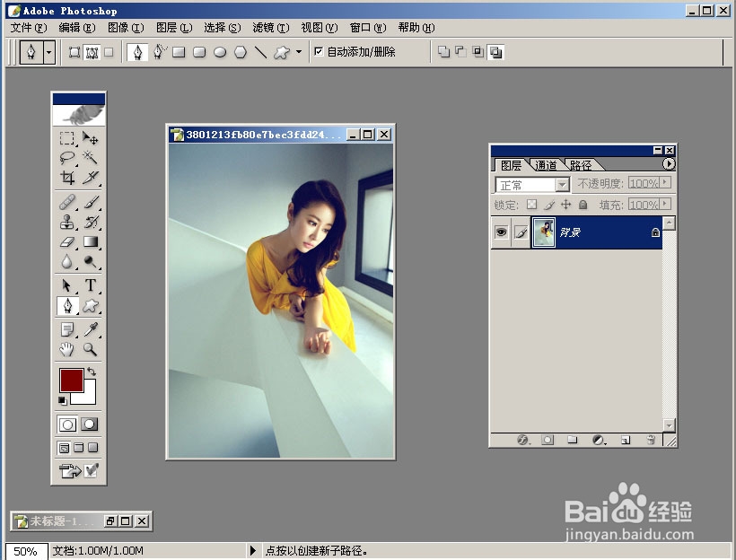Select the Magic Wand tool

tap(90, 158)
